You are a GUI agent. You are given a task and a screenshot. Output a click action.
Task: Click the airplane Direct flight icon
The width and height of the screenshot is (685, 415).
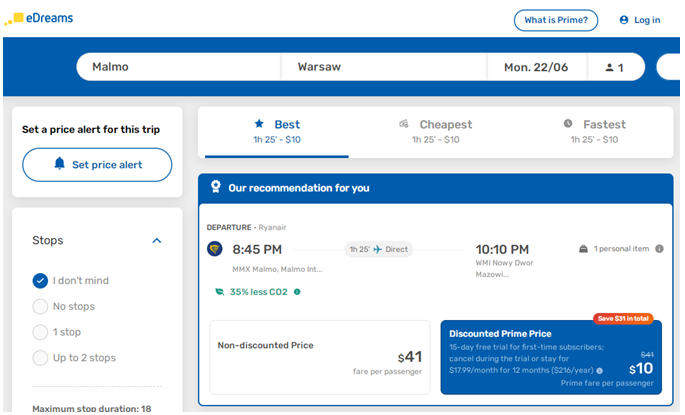[x=377, y=249]
